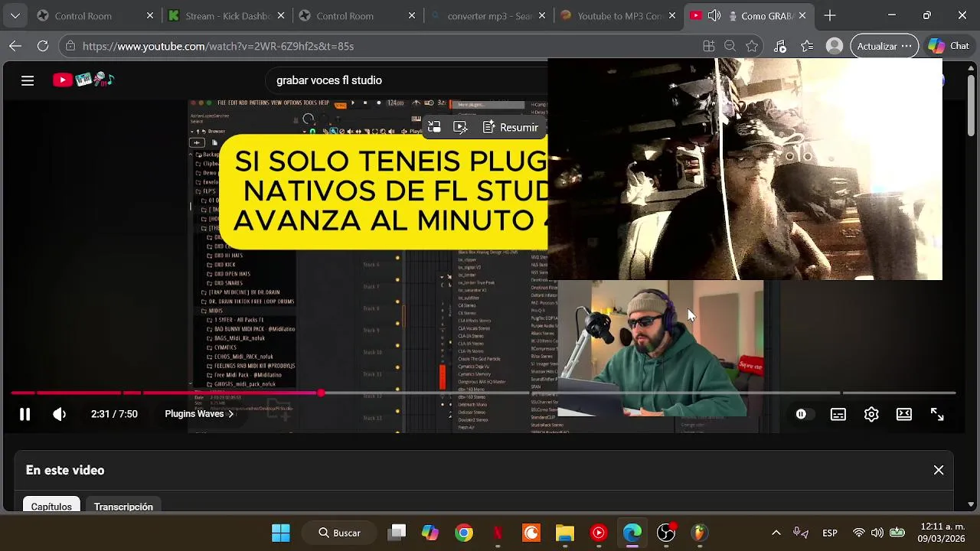
Task: Open the Wi-Fi network tray icon
Action: (859, 533)
